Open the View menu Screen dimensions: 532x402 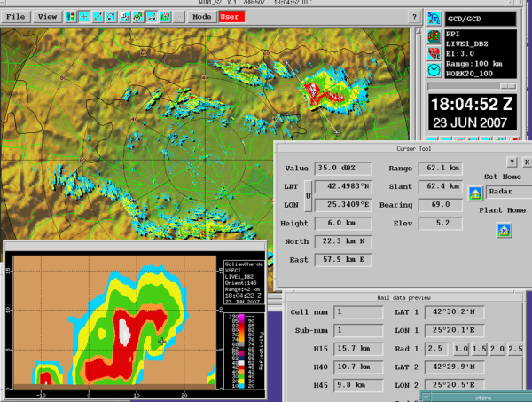point(47,17)
